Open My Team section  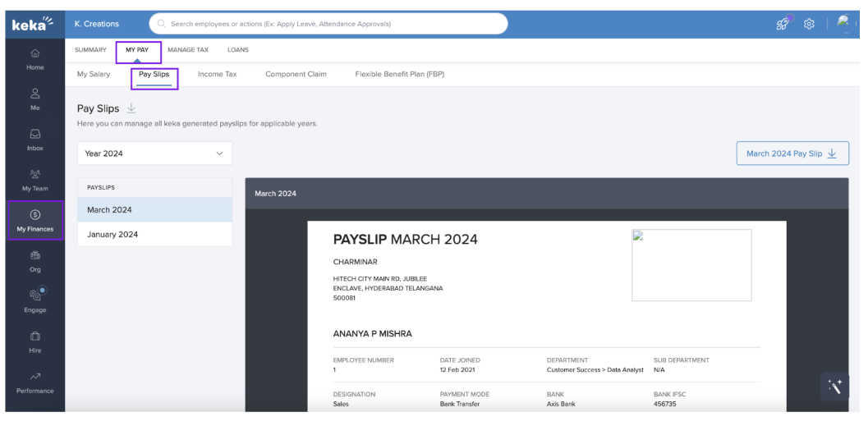point(35,180)
